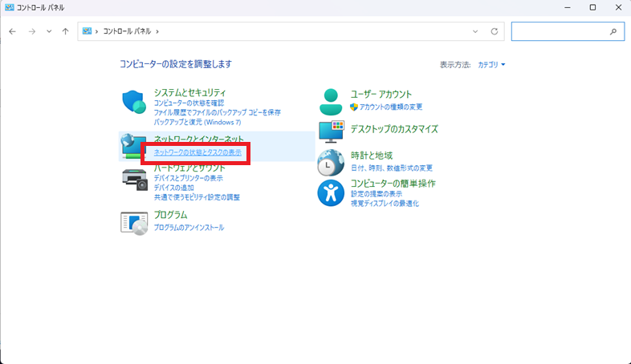The height and width of the screenshot is (364, 631).
Task: Open the カテゴリ view-by dropdown
Action: tap(491, 64)
